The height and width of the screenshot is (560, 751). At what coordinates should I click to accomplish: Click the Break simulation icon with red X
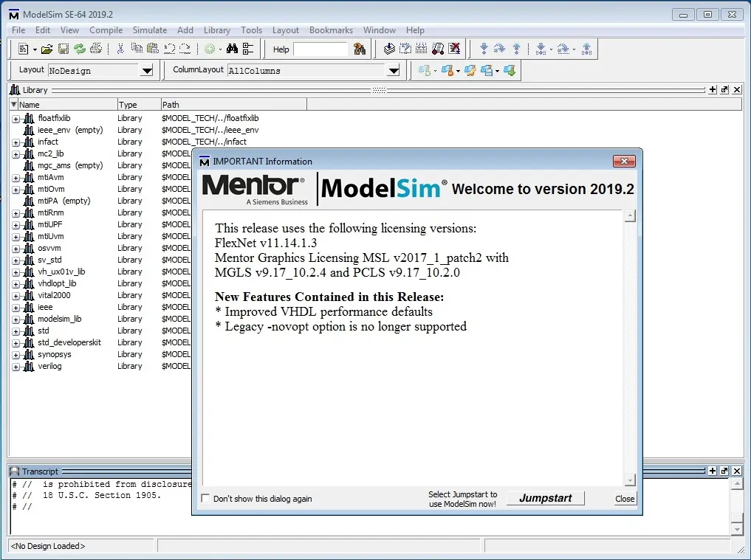click(x=454, y=49)
